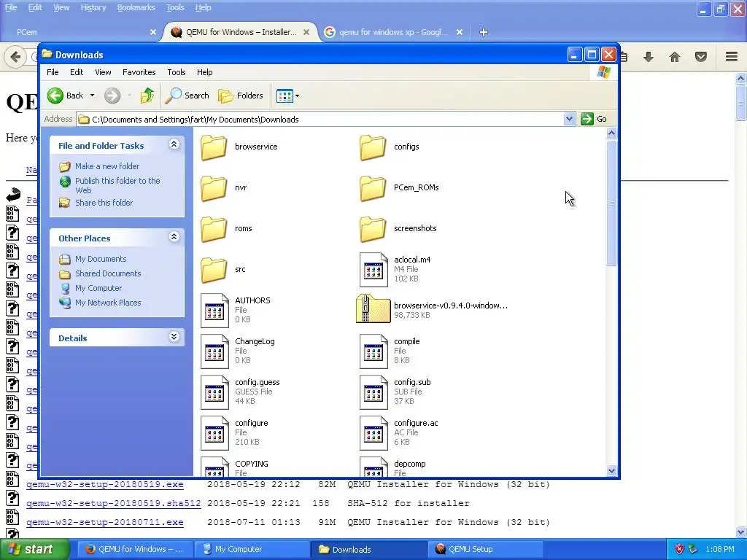Select the ChangeLog file icon

pos(214,351)
